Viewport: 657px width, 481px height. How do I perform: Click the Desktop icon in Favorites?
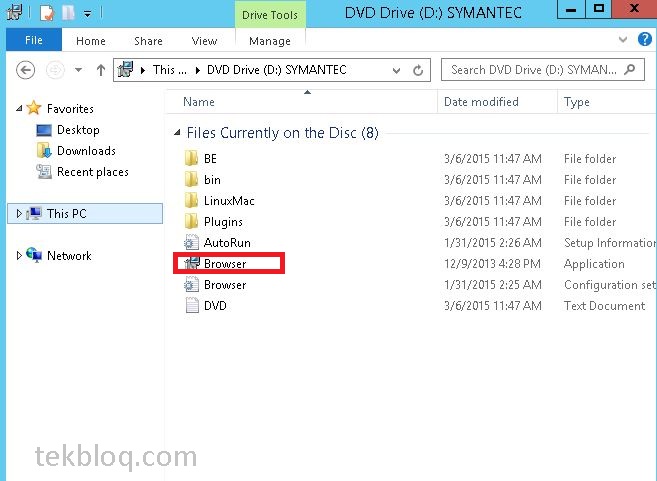pos(44,130)
